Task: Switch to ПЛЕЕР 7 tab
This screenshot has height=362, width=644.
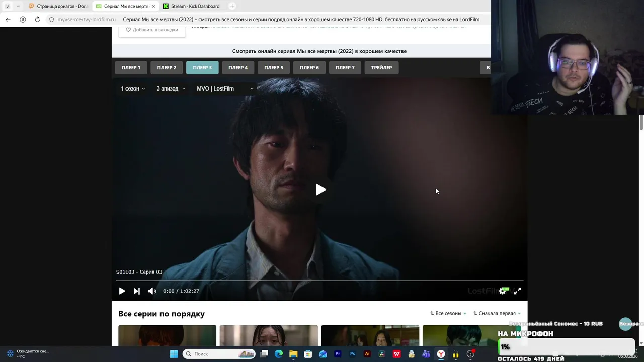Action: point(345,68)
